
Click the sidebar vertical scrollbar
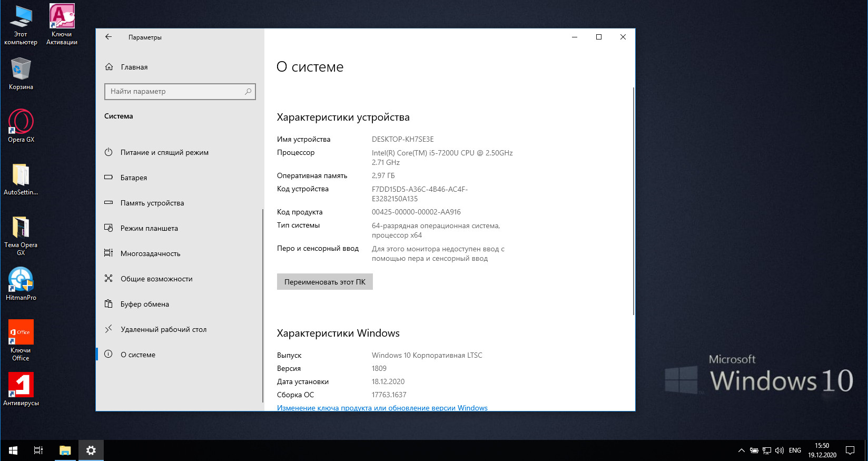point(262,306)
